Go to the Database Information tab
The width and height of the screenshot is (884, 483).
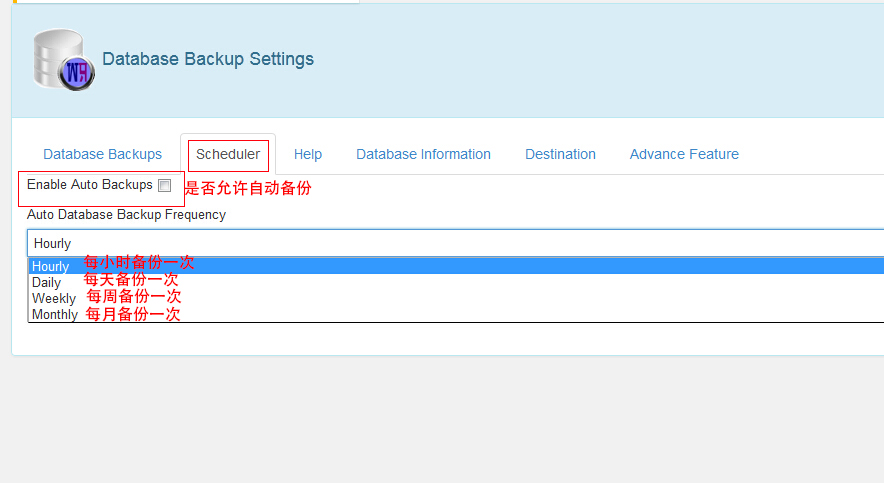423,154
